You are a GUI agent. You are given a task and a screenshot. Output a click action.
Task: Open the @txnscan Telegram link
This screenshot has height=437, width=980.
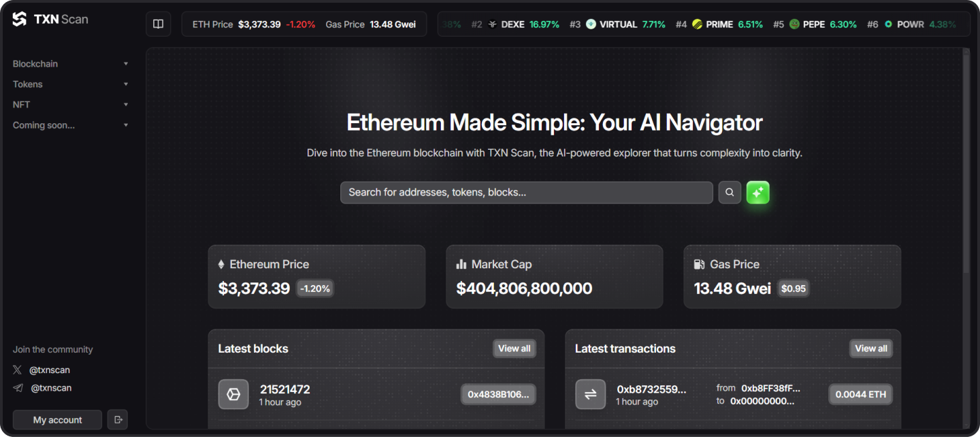[50, 388]
